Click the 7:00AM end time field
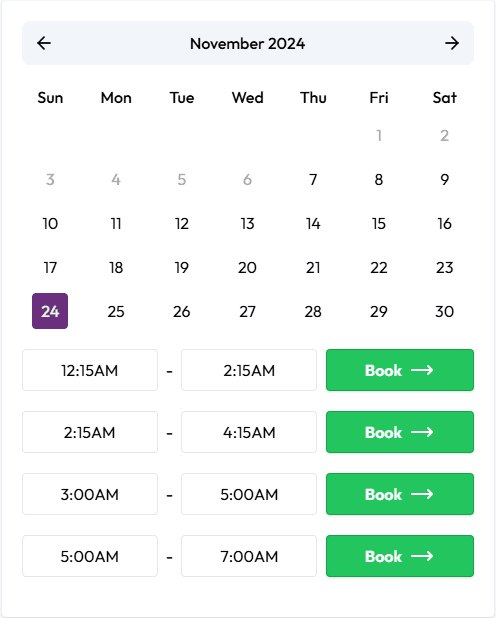Image resolution: width=496 pixels, height=618 pixels. click(249, 556)
